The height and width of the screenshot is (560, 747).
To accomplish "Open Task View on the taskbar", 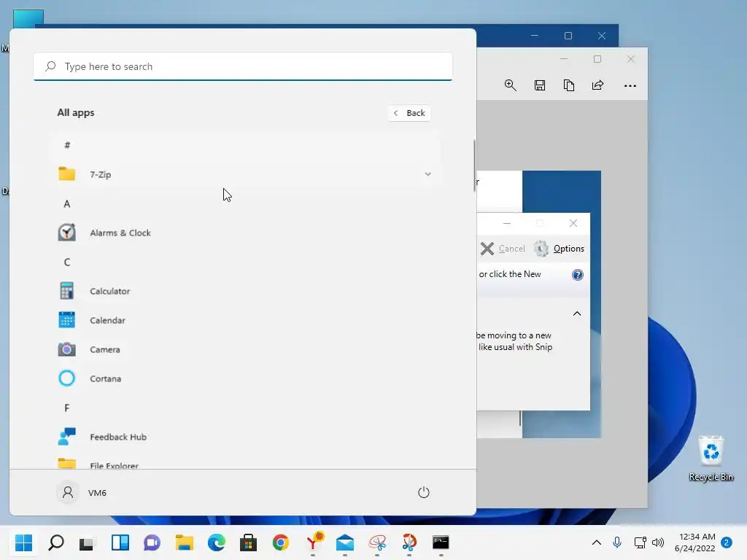I will [88, 542].
